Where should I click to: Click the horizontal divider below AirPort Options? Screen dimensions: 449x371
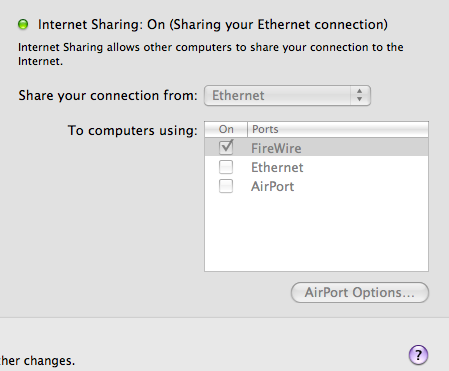click(x=224, y=317)
